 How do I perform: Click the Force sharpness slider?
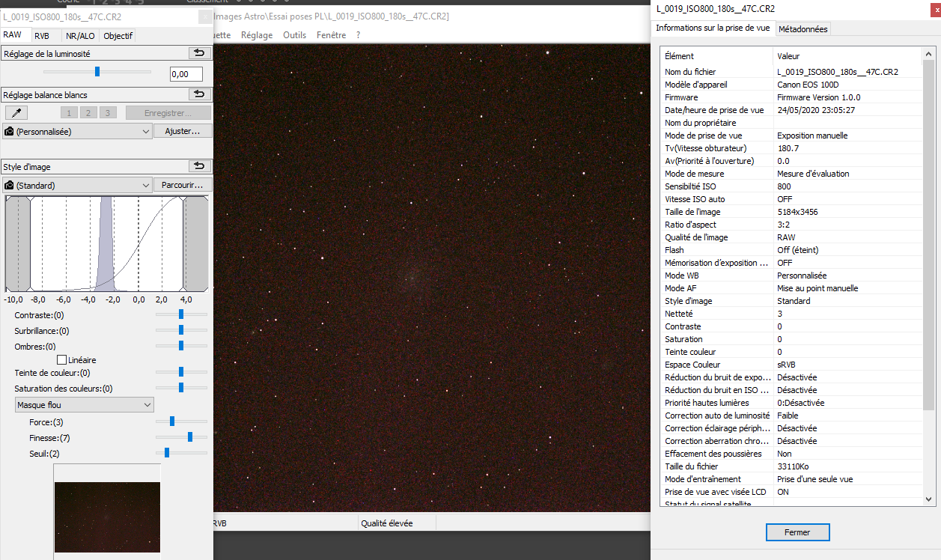point(181,421)
